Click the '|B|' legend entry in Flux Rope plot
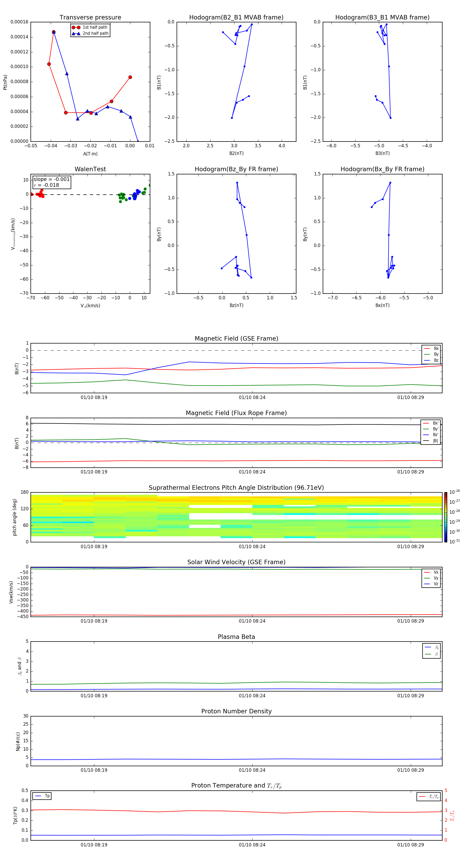473x868 pixels. [x=431, y=441]
